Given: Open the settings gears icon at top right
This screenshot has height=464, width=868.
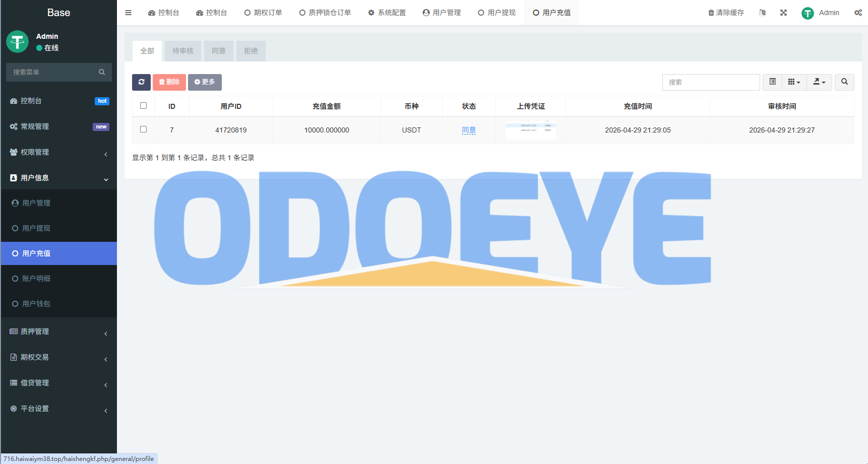Looking at the screenshot, I should tap(858, 13).
